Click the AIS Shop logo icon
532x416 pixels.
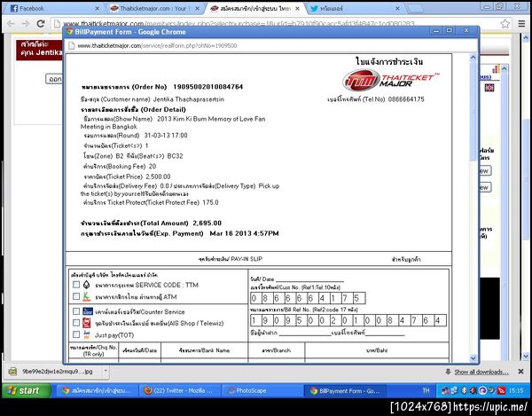[87, 323]
